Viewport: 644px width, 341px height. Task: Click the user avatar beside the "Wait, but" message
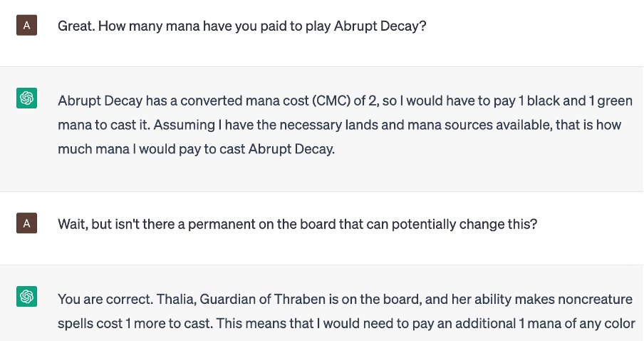click(26, 224)
